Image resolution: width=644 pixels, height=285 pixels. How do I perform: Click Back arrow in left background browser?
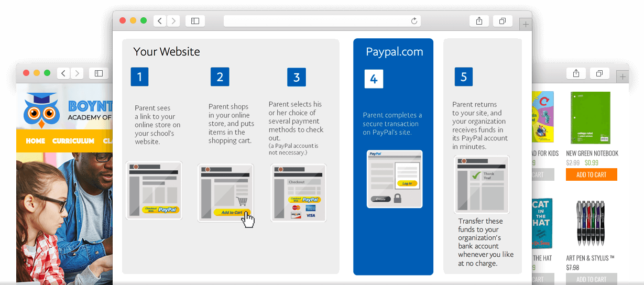(63, 73)
